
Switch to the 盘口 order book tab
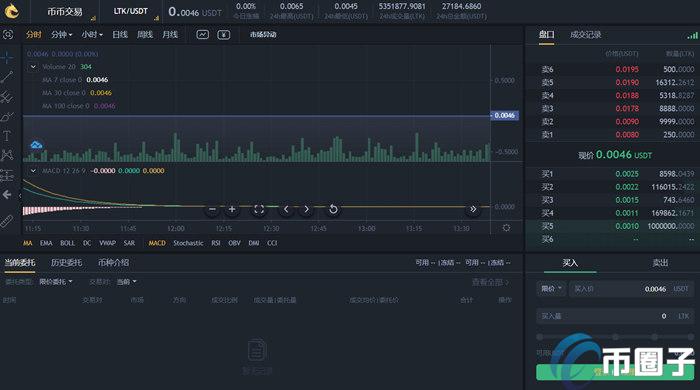click(546, 35)
